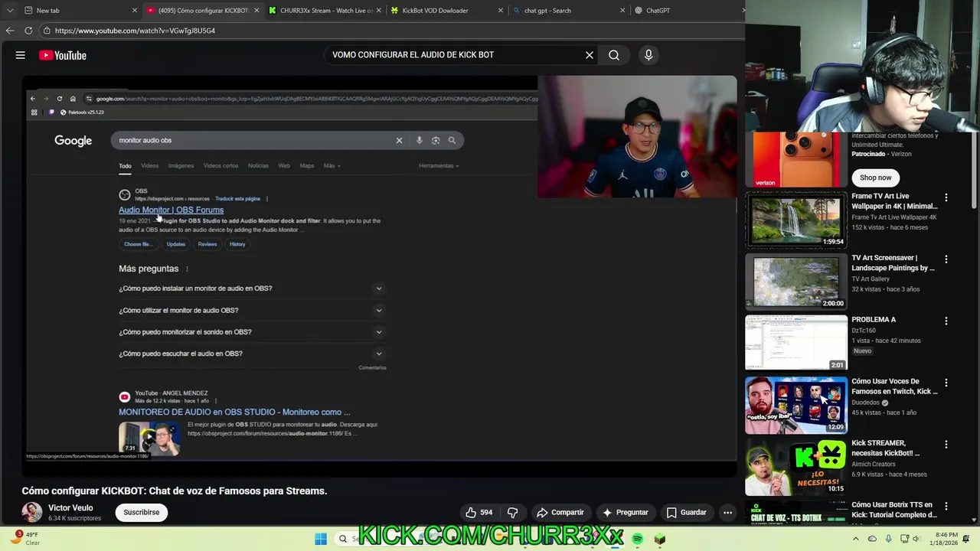Close the New tab browser tab
This screenshot has width=980, height=551.
pyautogui.click(x=135, y=11)
